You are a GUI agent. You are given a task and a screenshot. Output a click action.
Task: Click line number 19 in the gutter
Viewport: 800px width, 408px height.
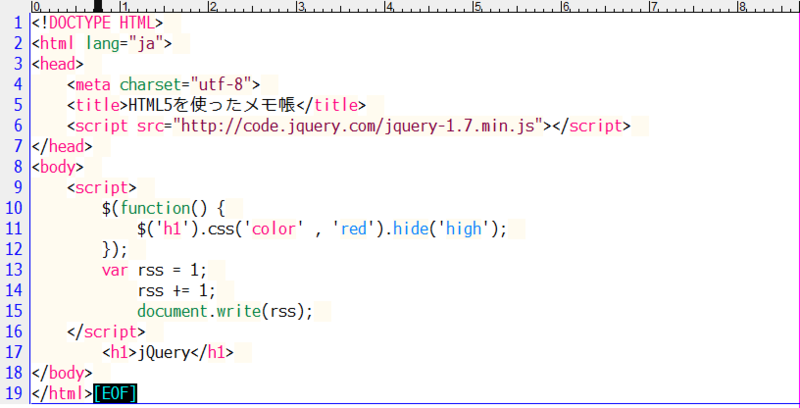click(x=14, y=394)
